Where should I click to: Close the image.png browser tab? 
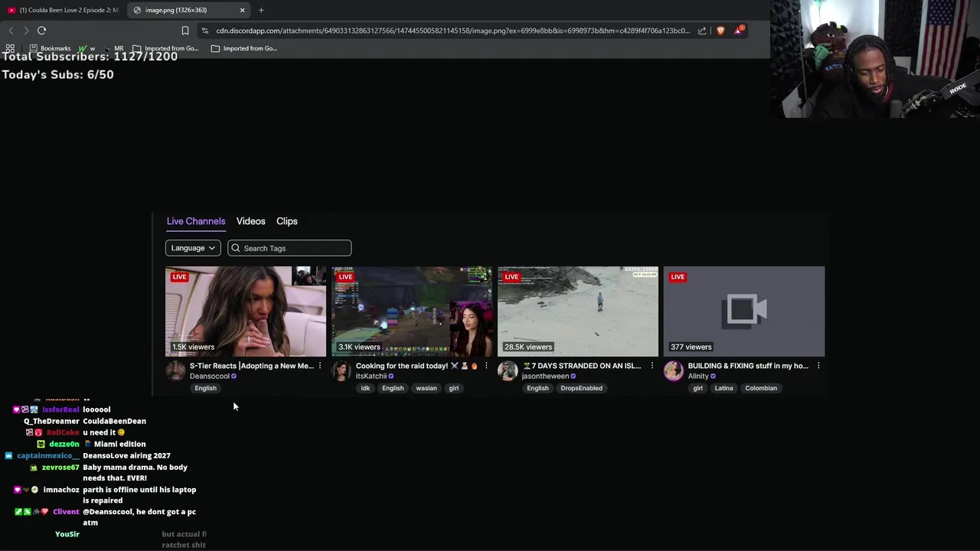242,10
